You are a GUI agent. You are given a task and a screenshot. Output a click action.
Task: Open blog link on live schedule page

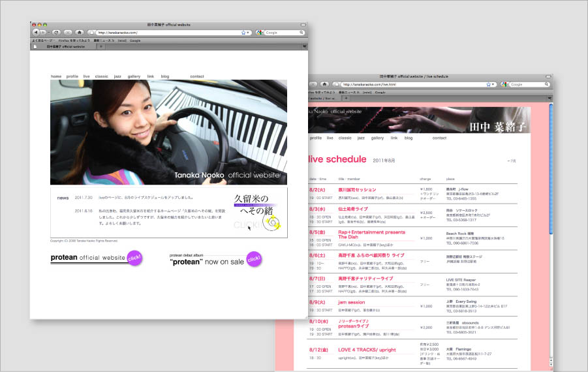[x=409, y=138]
